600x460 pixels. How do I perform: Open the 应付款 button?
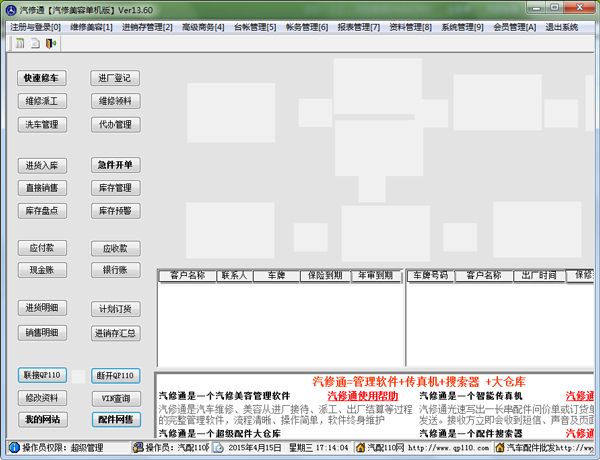42,248
